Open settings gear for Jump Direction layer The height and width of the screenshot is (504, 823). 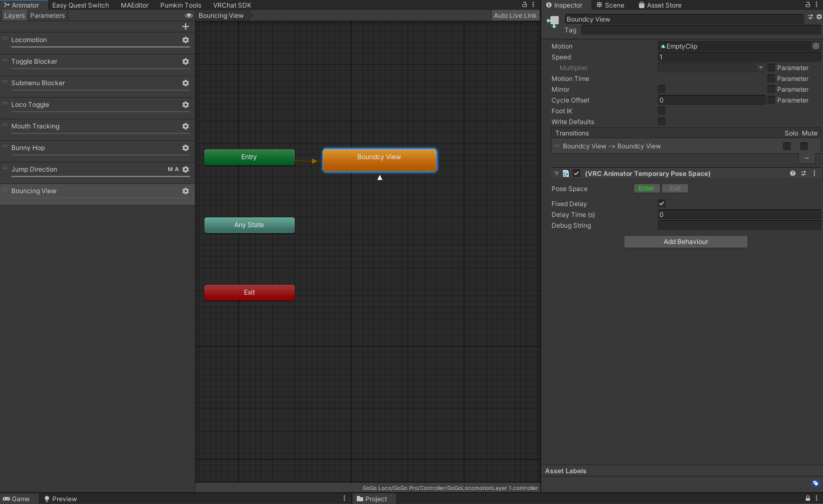coord(186,169)
